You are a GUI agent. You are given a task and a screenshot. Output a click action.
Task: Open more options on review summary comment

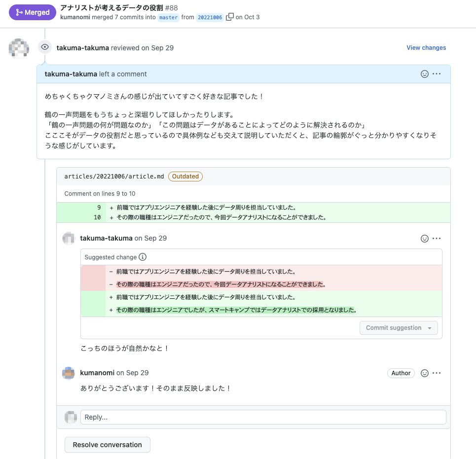point(437,74)
